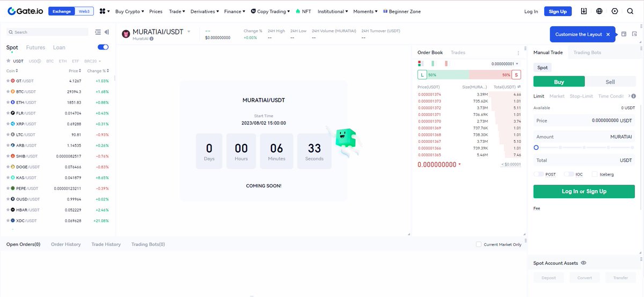
Task: Open the Beginner Zone link
Action: [x=401, y=11]
